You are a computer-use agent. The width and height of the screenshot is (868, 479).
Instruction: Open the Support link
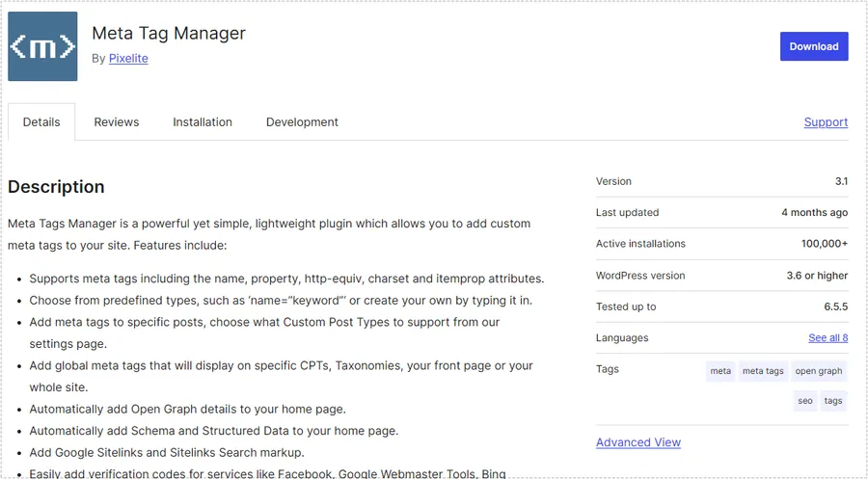click(826, 121)
